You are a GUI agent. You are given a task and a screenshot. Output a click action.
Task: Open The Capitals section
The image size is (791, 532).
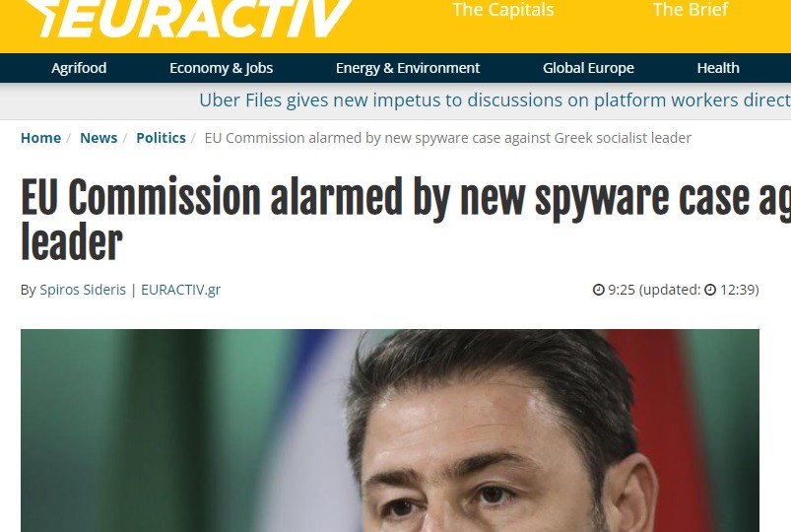(503, 10)
